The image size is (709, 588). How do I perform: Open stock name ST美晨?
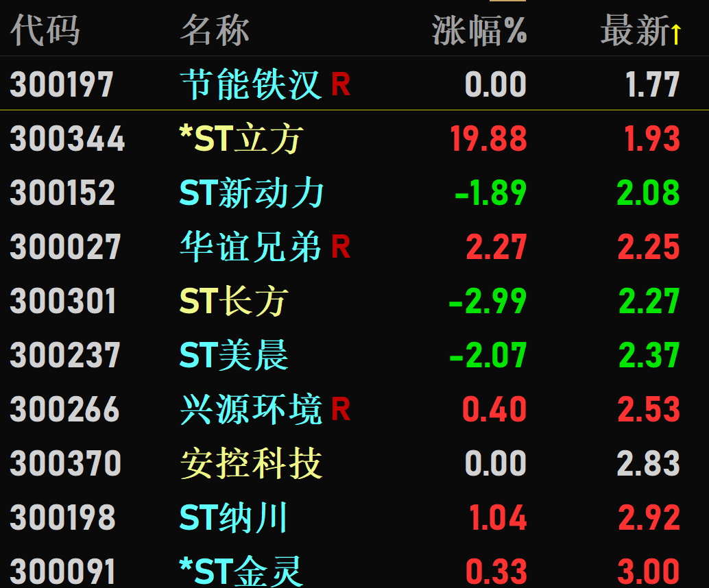click(234, 355)
